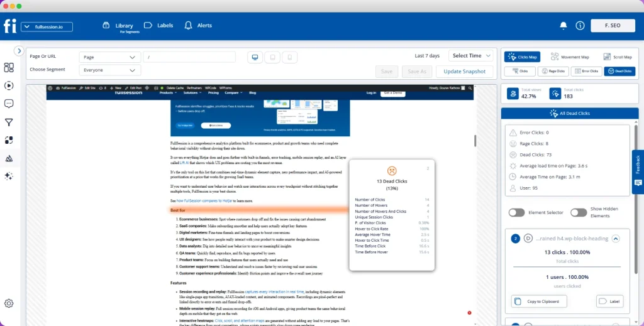Image resolution: width=644 pixels, height=326 pixels.
Task: Click the sad face dead clicks icon
Action: [x=392, y=171]
